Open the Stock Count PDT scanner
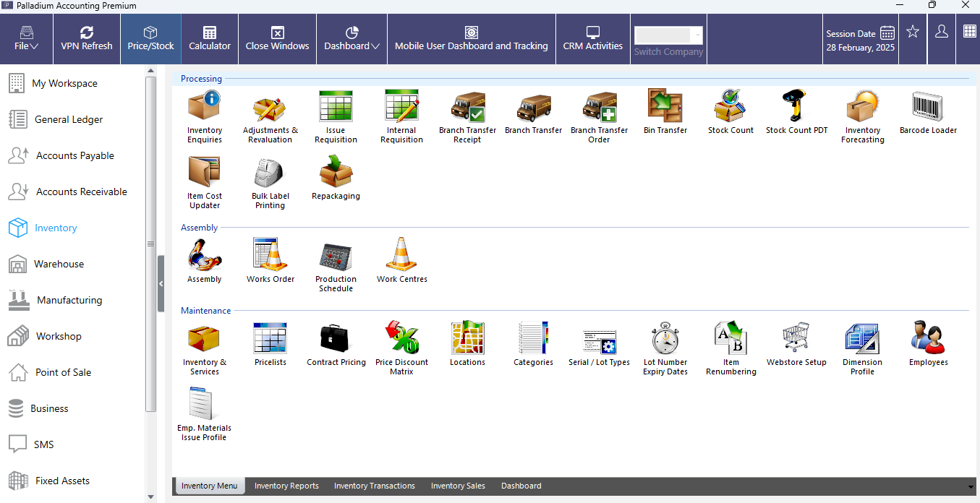The height and width of the screenshot is (503, 980). (797, 112)
